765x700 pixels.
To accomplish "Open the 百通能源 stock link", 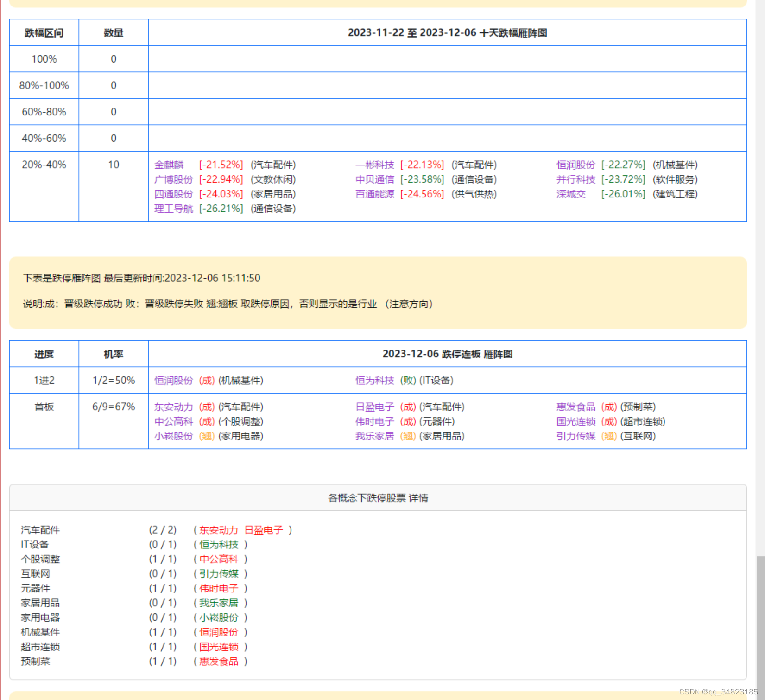I will click(374, 194).
